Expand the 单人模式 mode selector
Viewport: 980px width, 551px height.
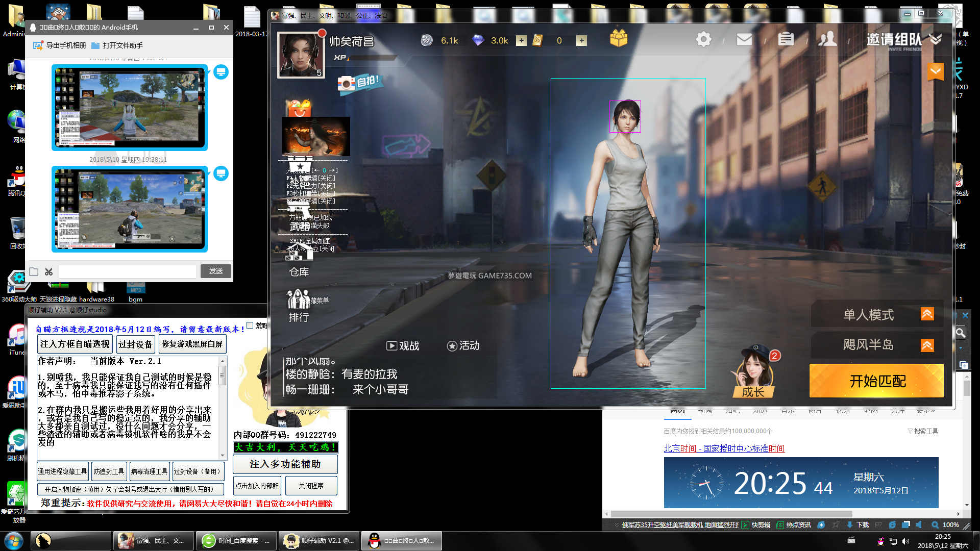(927, 314)
